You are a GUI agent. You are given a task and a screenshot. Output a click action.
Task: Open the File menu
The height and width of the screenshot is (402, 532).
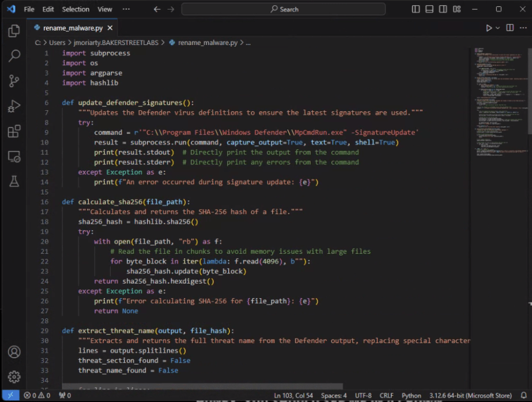pos(29,9)
